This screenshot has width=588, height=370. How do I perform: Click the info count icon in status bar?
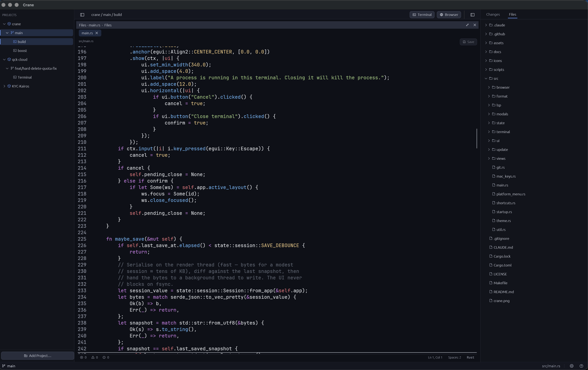(x=104, y=357)
